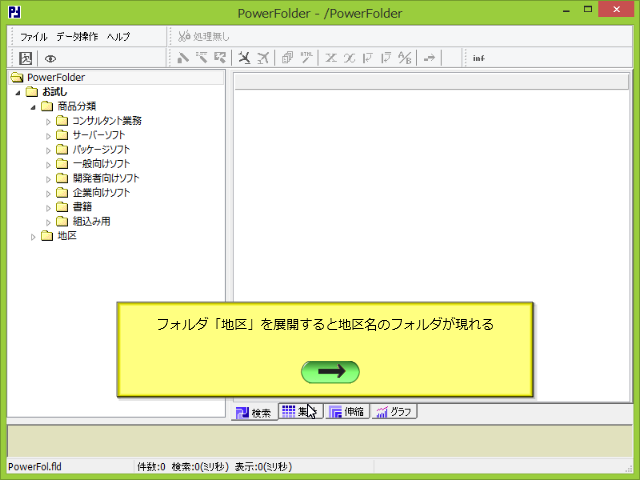The width and height of the screenshot is (640, 480).
Task: Click the first greyed scissors-like toolbar icon
Action: pyautogui.click(x=331, y=58)
